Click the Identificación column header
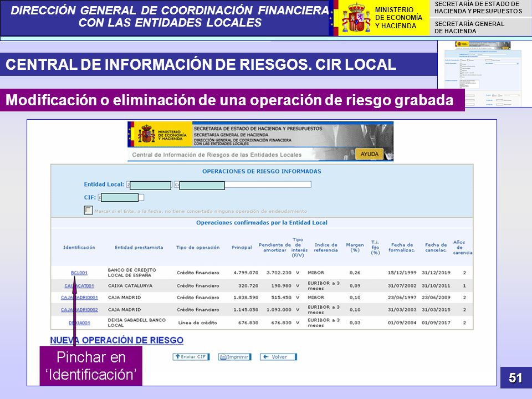Image resolution: width=532 pixels, height=399 pixels. [79, 247]
